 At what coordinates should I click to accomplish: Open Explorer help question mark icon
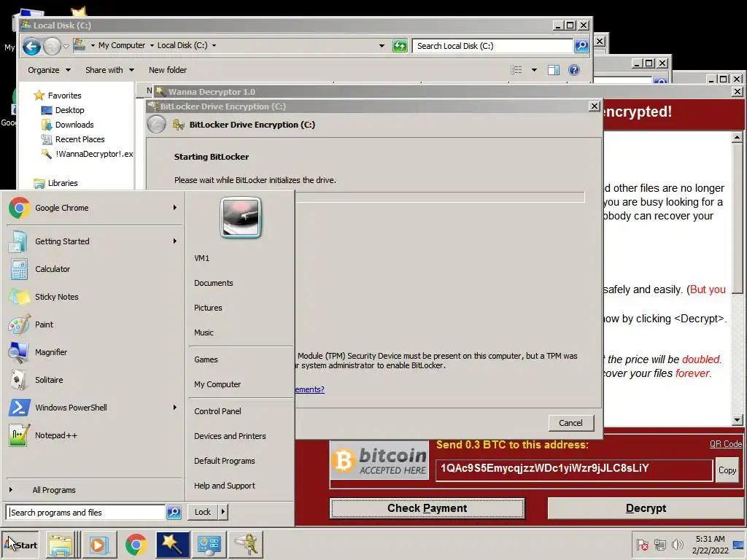574,70
